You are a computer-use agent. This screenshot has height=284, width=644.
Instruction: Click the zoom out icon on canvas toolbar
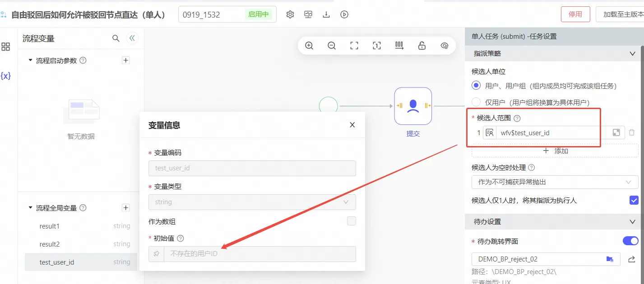tap(332, 46)
